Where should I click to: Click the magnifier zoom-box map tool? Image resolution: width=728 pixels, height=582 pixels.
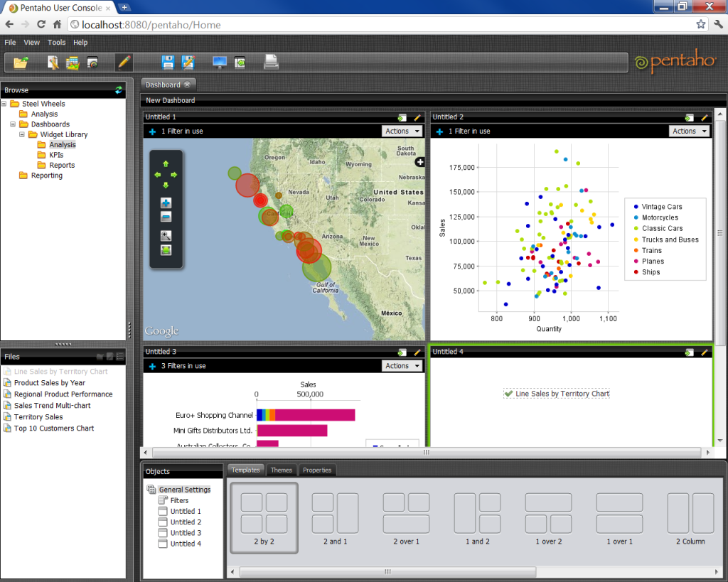(x=166, y=236)
